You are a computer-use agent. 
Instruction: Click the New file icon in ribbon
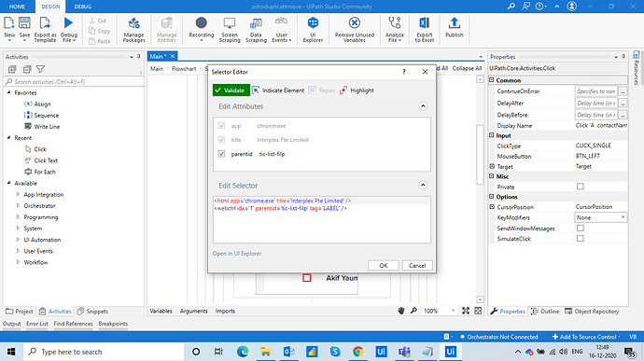click(9, 23)
